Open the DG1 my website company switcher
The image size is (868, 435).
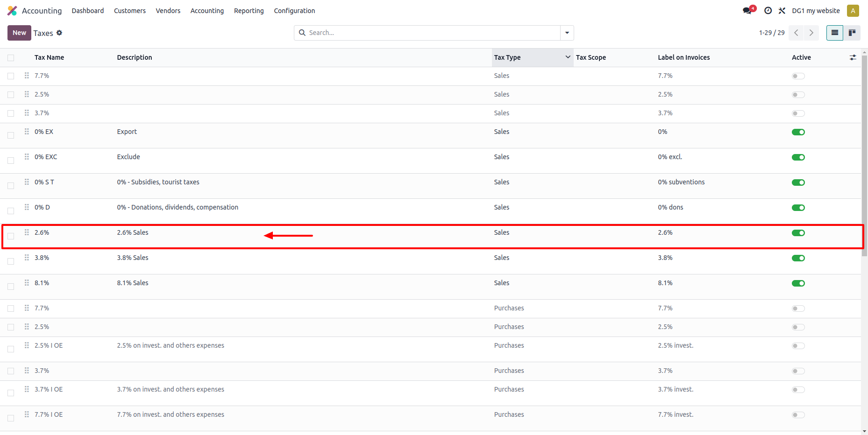tap(816, 11)
